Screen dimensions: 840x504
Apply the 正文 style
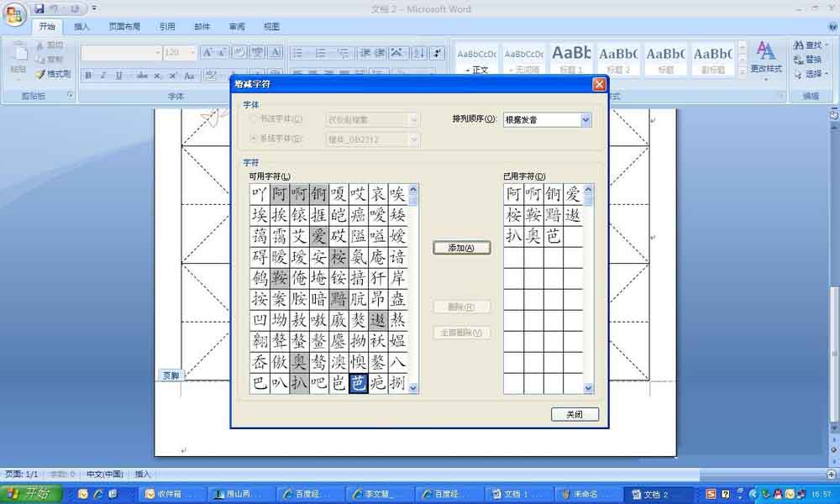477,59
